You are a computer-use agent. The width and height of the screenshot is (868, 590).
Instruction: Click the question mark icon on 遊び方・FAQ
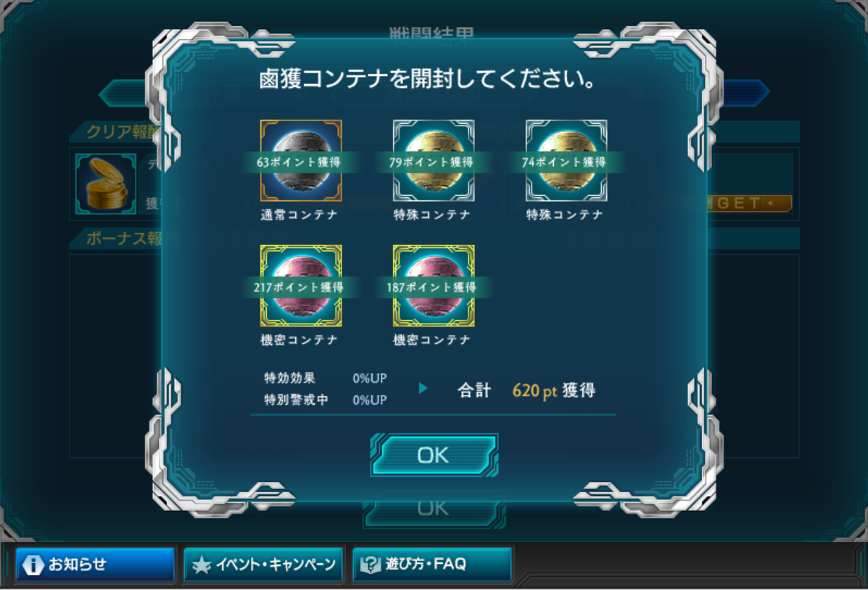370,565
